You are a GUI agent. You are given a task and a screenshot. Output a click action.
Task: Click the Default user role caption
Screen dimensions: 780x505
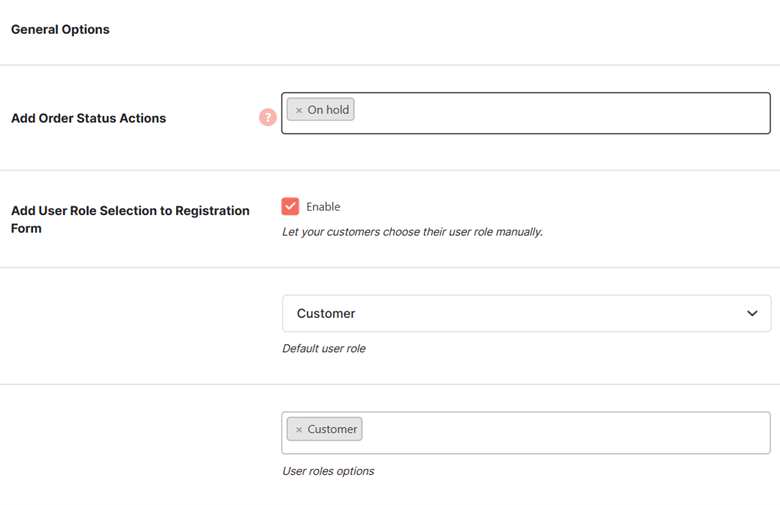coord(324,348)
